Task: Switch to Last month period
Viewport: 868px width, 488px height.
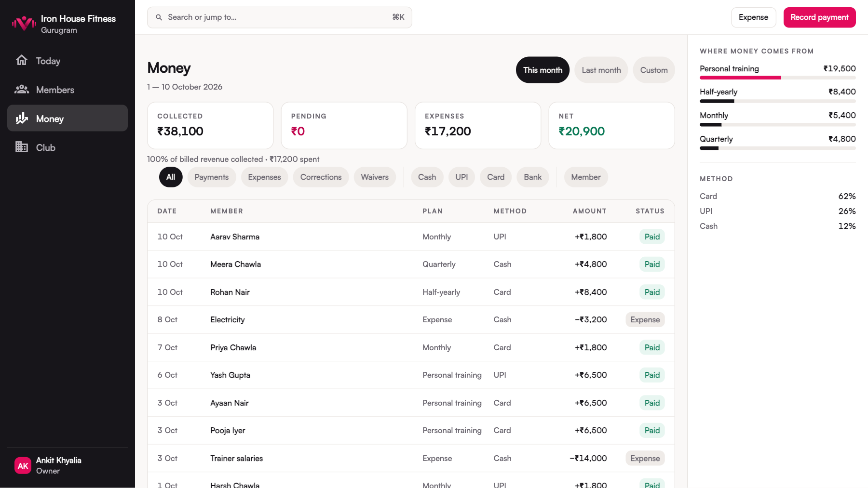Action: (601, 70)
